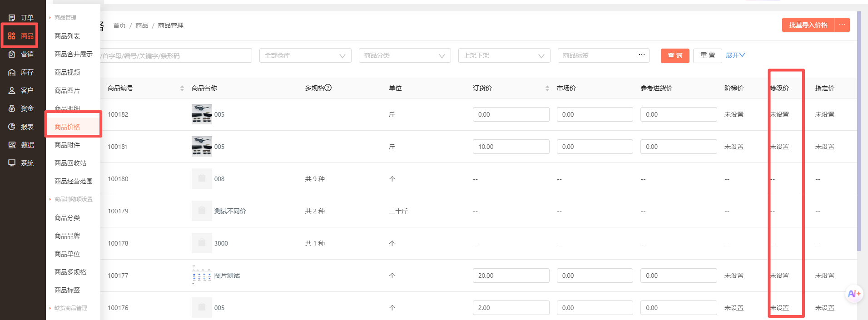
Task: Edit 参考进货价 field for product 100176
Action: (679, 308)
